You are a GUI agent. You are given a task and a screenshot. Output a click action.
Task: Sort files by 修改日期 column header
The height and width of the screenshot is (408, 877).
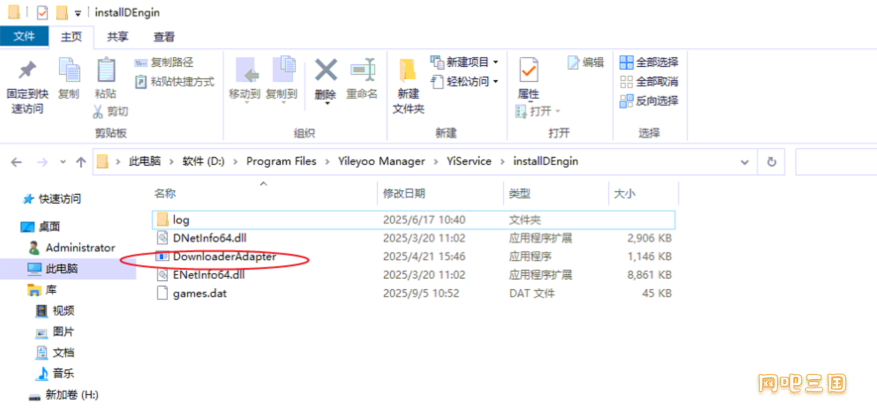[403, 193]
